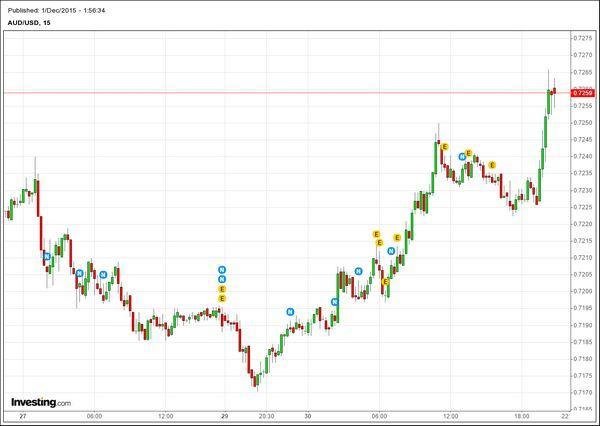Click the 0.7275 price axis label
The height and width of the screenshot is (426, 600).
tap(582, 38)
